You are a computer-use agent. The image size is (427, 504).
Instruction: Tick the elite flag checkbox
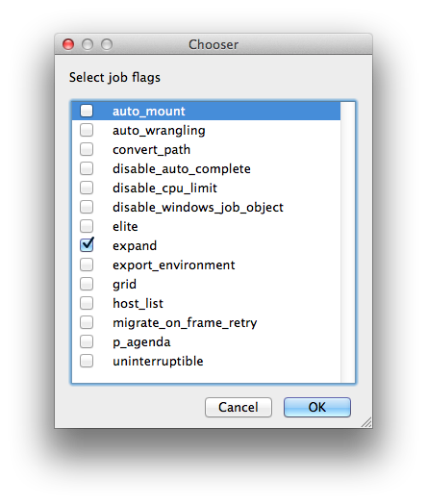pyautogui.click(x=87, y=226)
